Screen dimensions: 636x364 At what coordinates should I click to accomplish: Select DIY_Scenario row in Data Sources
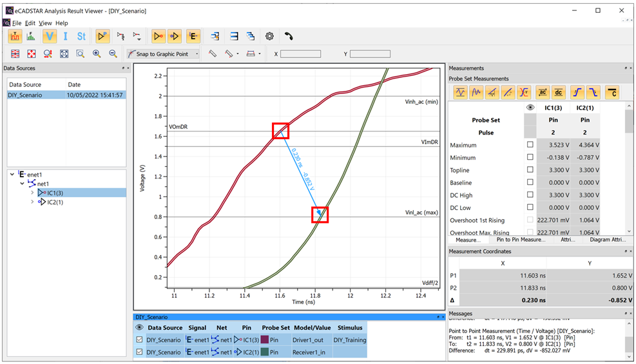(66, 95)
